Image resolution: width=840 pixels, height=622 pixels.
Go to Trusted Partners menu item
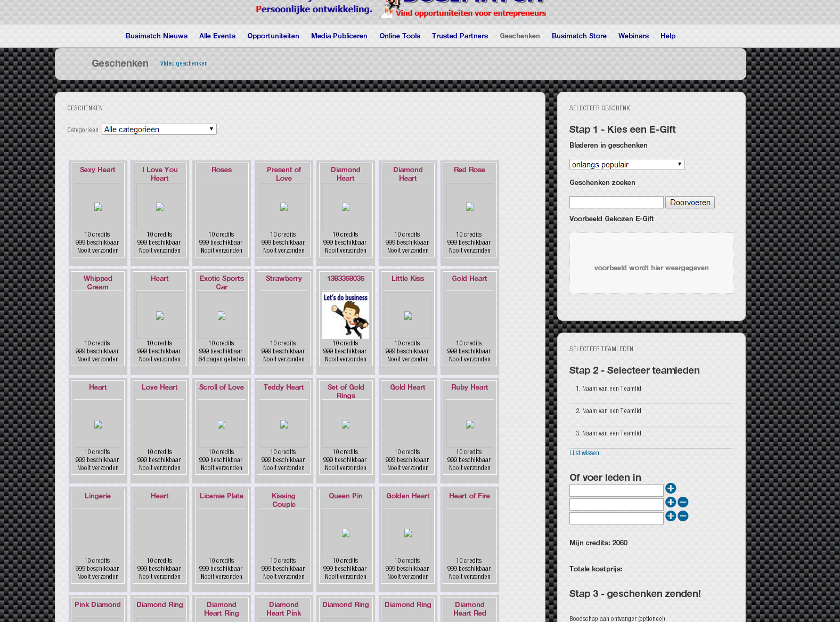pos(460,36)
